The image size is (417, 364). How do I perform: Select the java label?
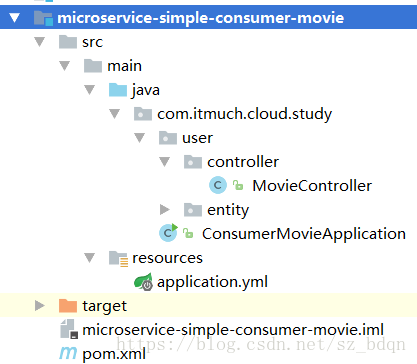point(146,91)
